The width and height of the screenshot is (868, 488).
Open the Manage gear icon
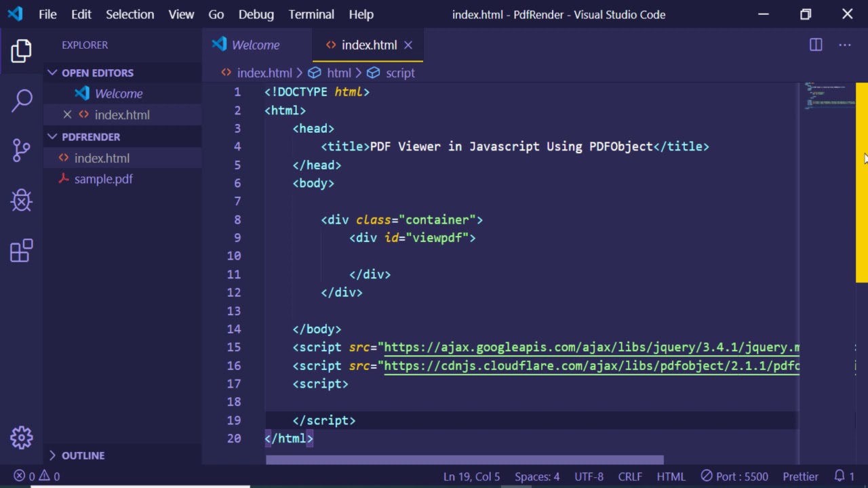coord(22,437)
